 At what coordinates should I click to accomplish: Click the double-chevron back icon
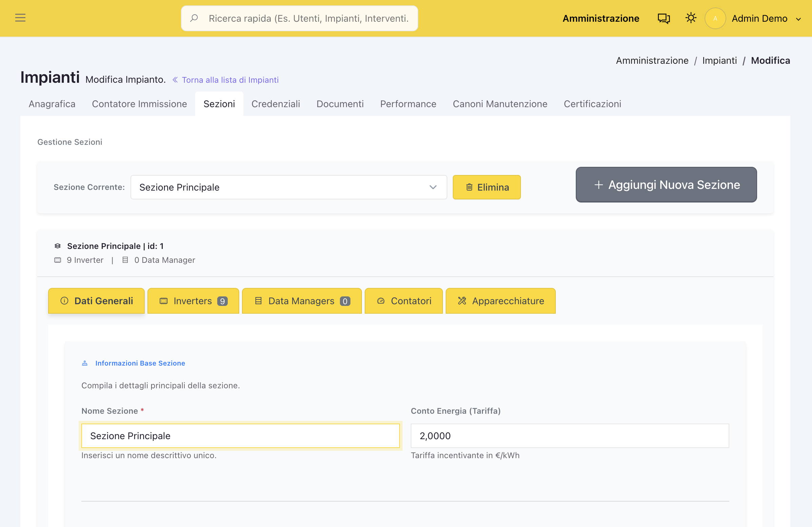click(x=175, y=80)
